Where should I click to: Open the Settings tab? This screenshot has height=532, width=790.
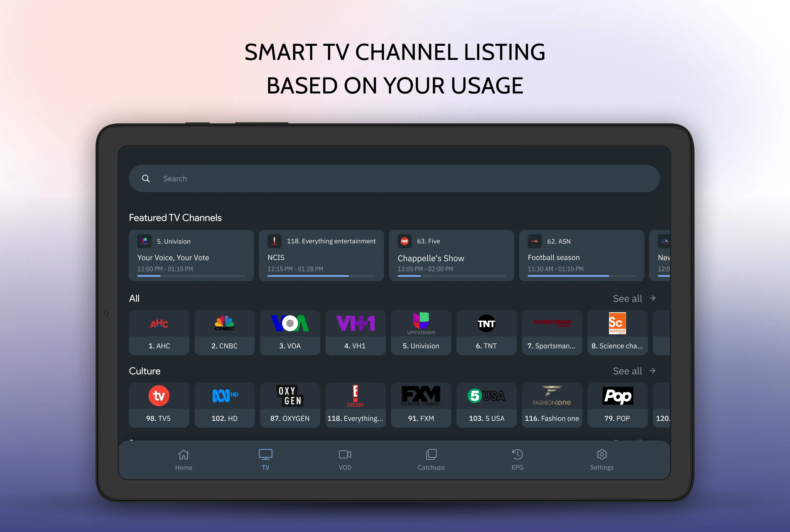point(602,460)
